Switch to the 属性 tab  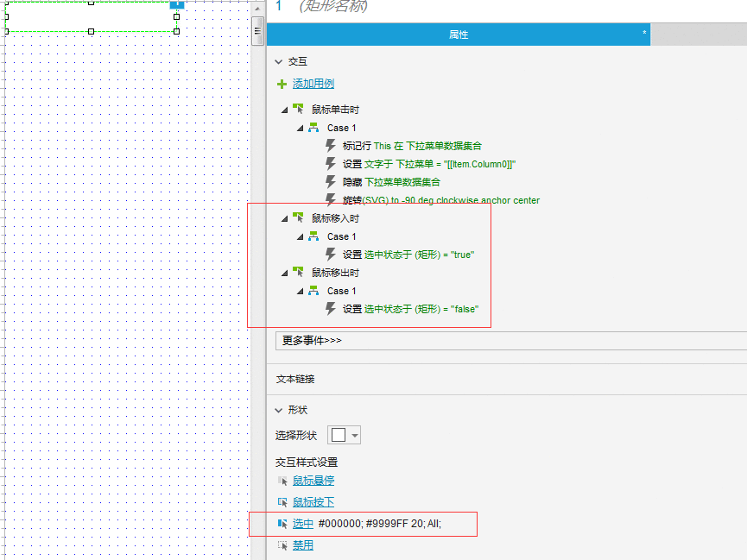tap(459, 35)
